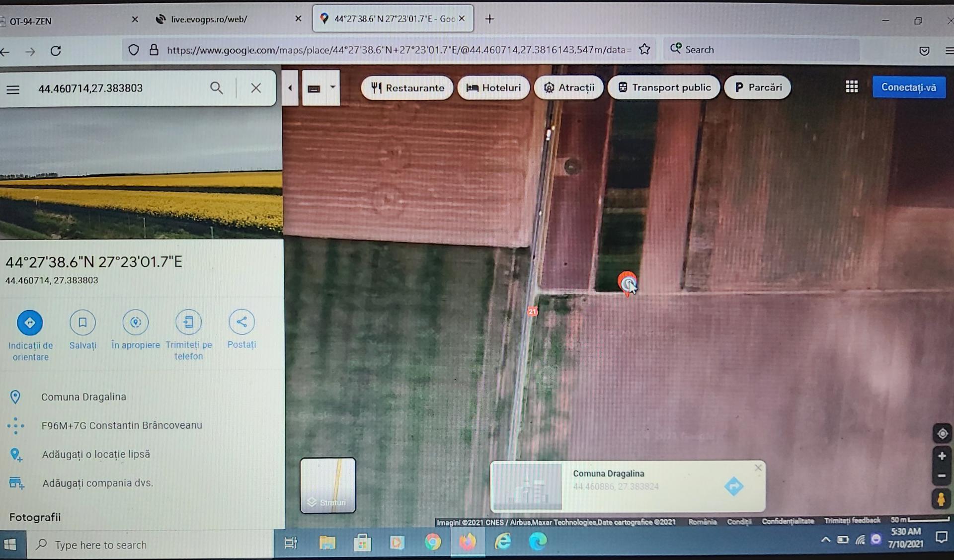Screen dimensions: 954x560
Task: Click the Restaurante filter chip
Action: (407, 88)
